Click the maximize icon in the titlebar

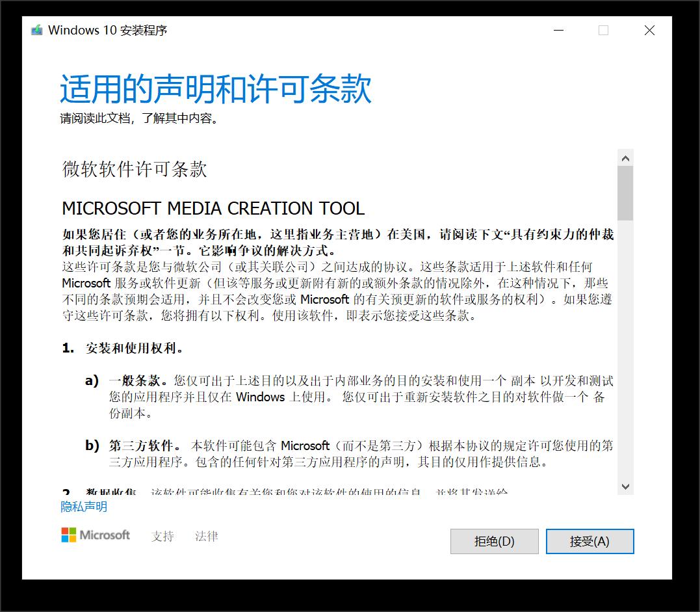[603, 30]
